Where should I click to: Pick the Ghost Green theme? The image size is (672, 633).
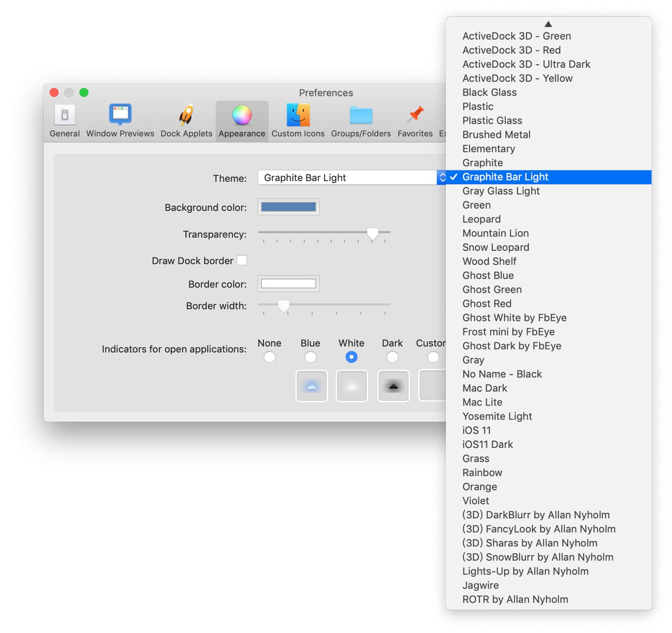tap(549, 290)
